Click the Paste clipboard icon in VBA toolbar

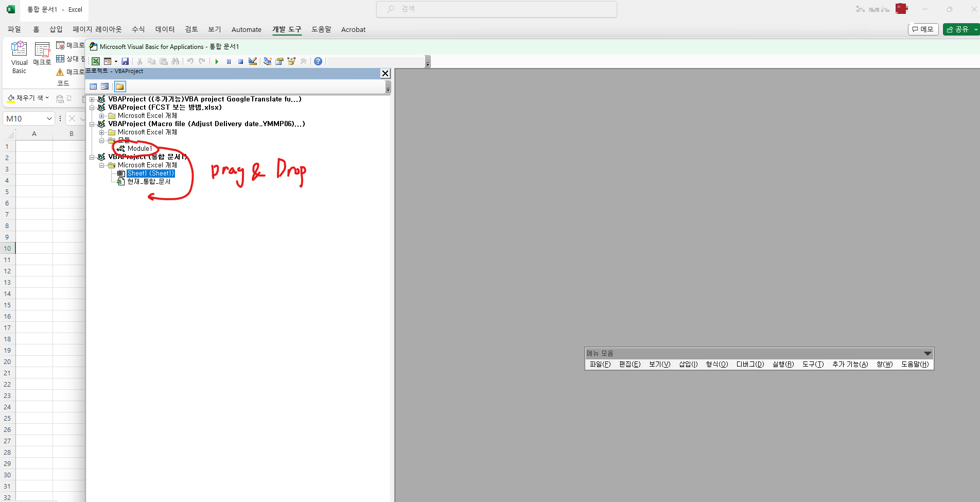tap(164, 61)
